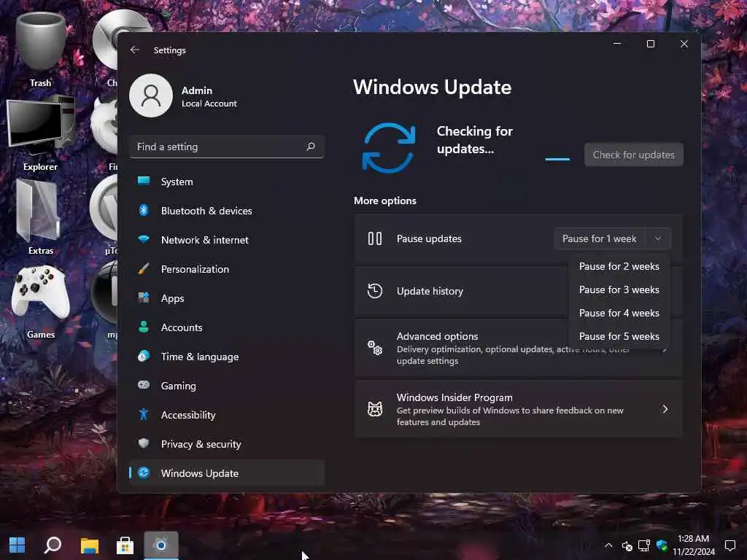The image size is (747, 560).
Task: Click the Admin profile avatar
Action: click(151, 96)
